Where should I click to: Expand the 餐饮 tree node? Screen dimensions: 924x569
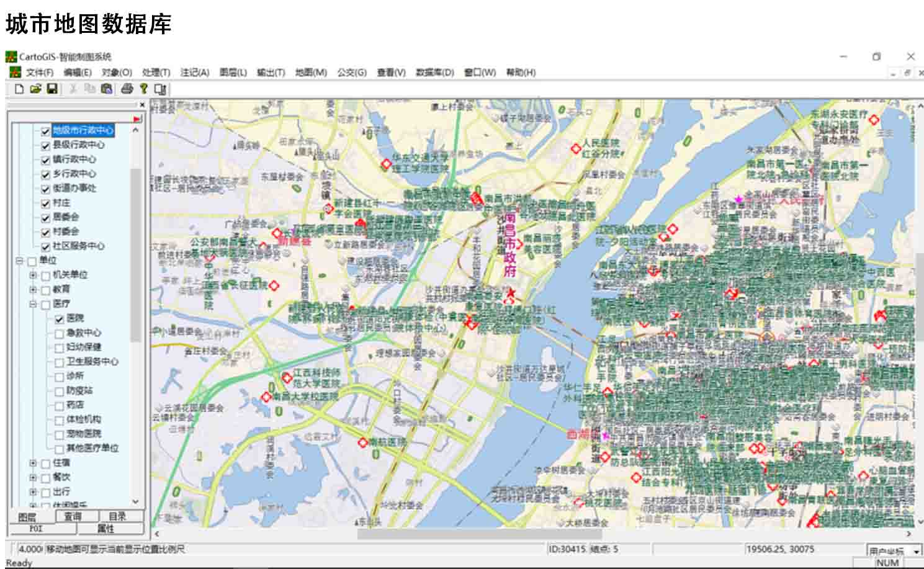33,478
